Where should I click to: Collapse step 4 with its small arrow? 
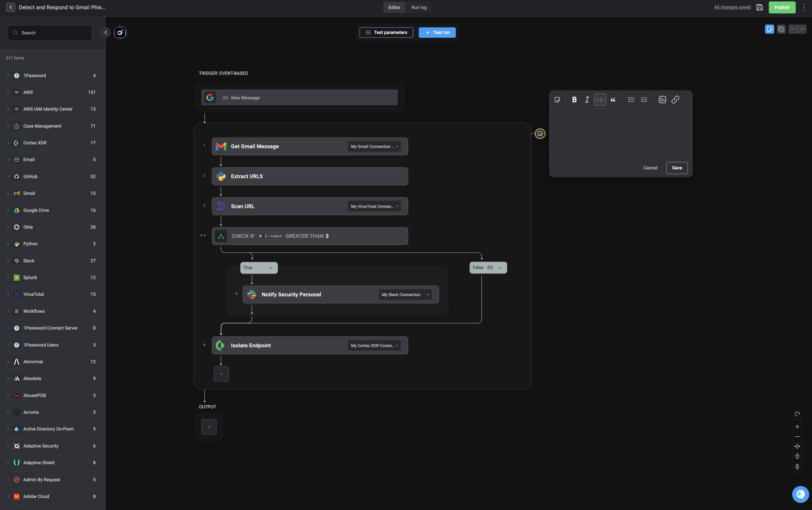click(201, 235)
